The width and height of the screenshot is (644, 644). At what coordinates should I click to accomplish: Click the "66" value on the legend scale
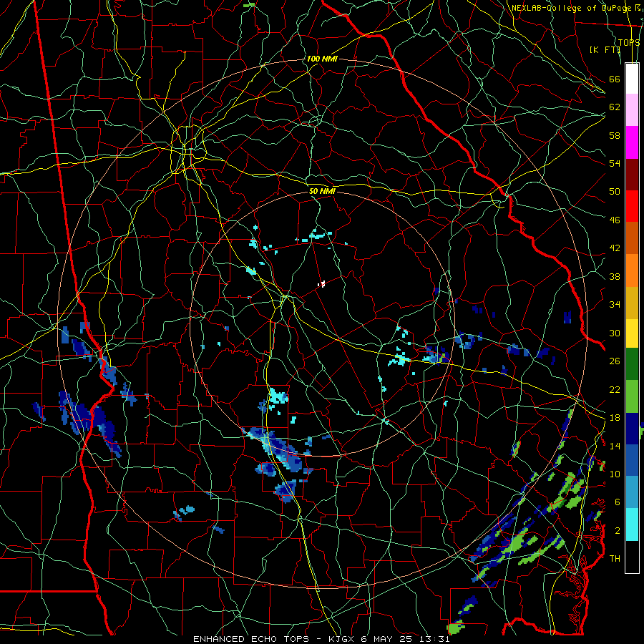pyautogui.click(x=615, y=79)
